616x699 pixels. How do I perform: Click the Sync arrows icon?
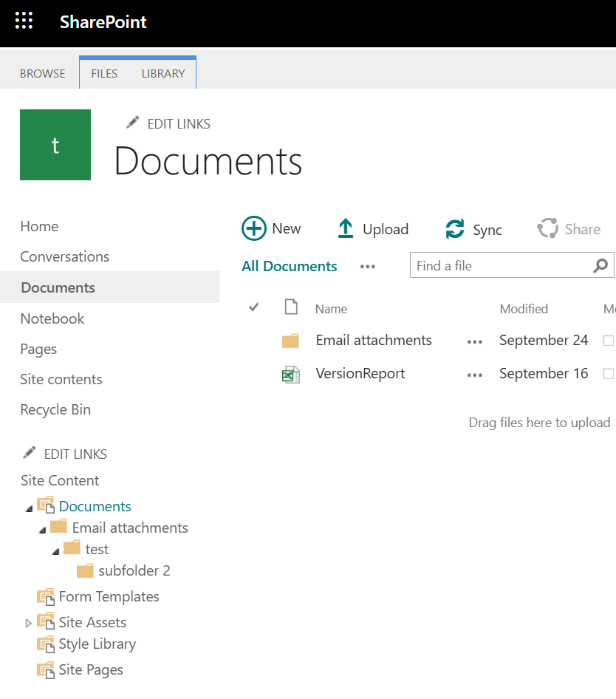coord(455,229)
